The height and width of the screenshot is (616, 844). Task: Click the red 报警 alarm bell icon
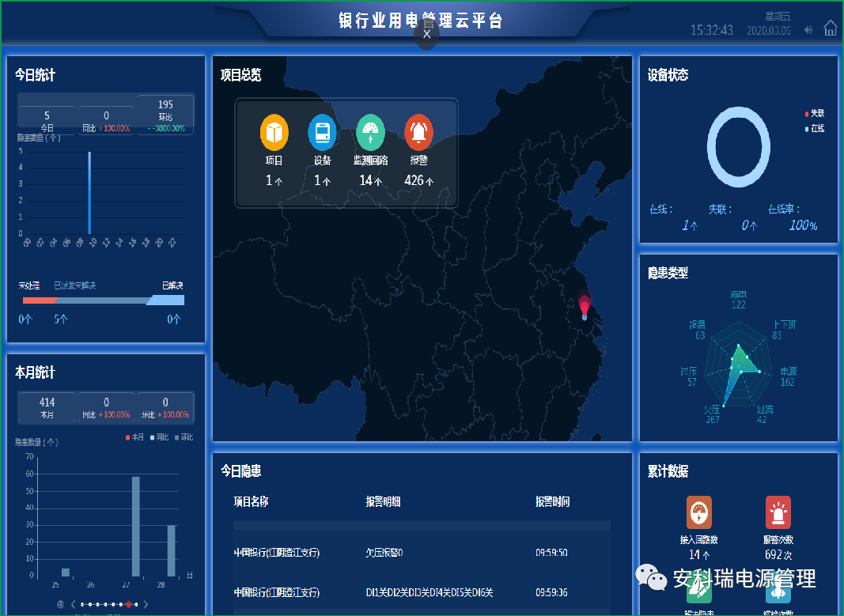point(418,133)
